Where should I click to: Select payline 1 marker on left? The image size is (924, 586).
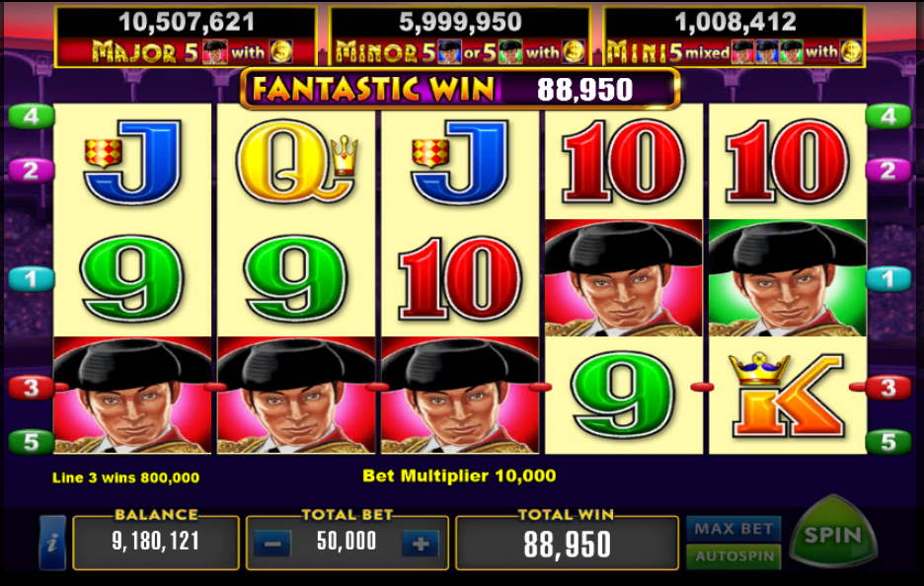click(x=32, y=278)
